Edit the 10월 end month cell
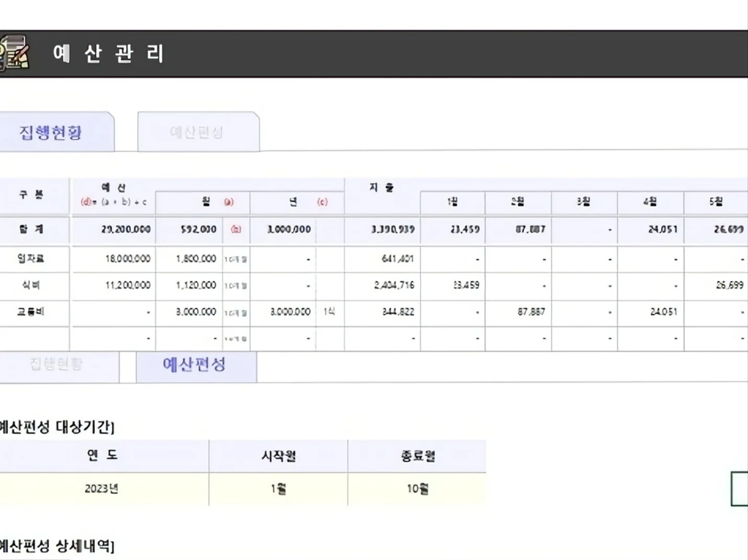Image resolution: width=748 pixels, height=560 pixels. click(417, 489)
